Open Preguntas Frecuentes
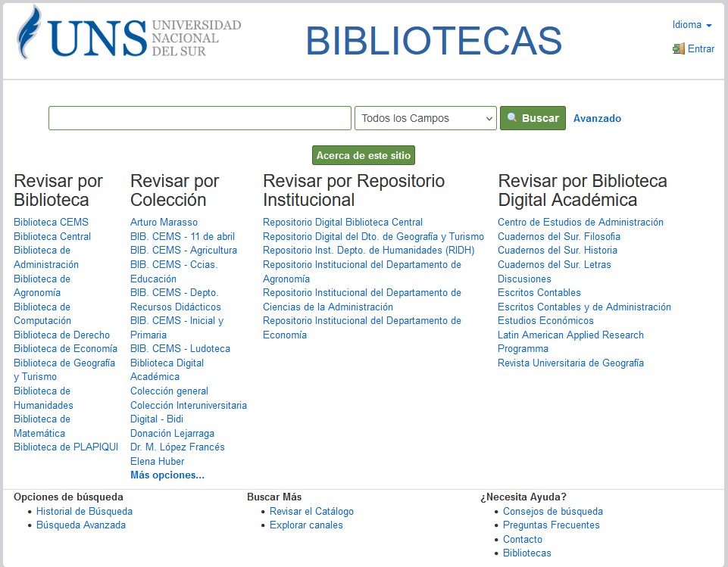 coord(551,525)
